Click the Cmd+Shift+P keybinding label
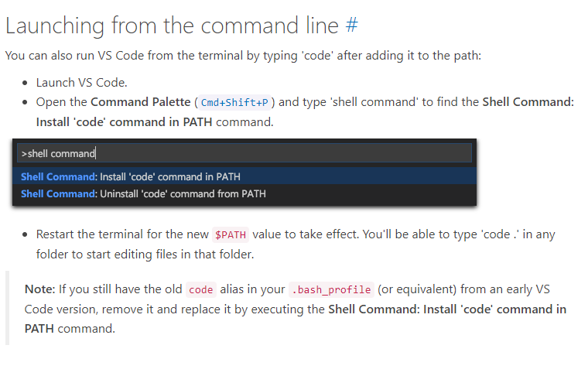This screenshot has width=588, height=376. (234, 103)
